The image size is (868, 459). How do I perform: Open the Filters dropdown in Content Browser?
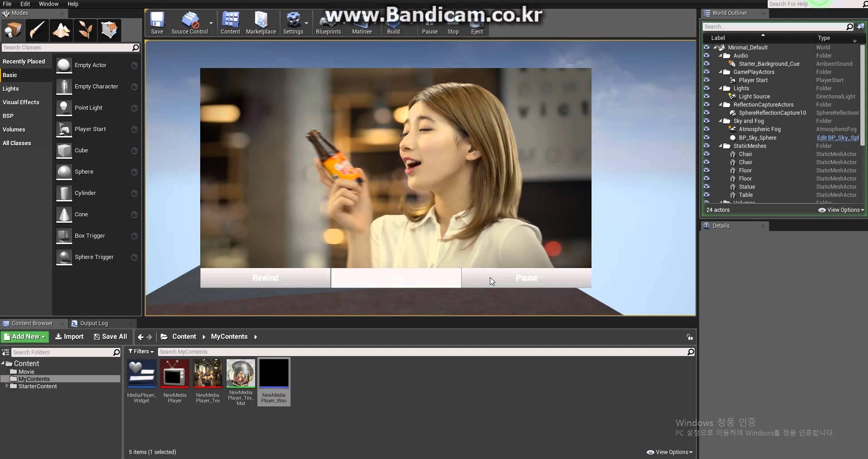click(x=141, y=352)
